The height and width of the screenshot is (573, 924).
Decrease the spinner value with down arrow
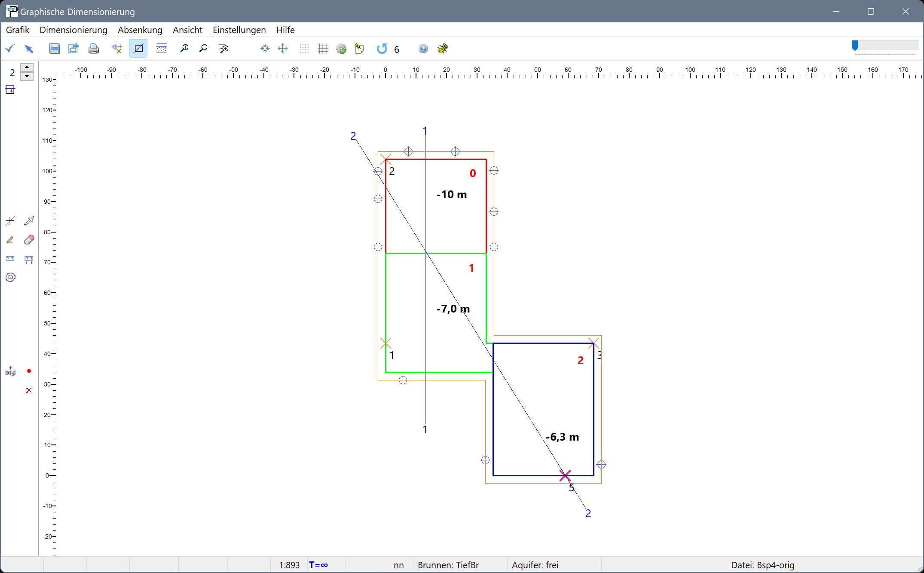coord(27,77)
